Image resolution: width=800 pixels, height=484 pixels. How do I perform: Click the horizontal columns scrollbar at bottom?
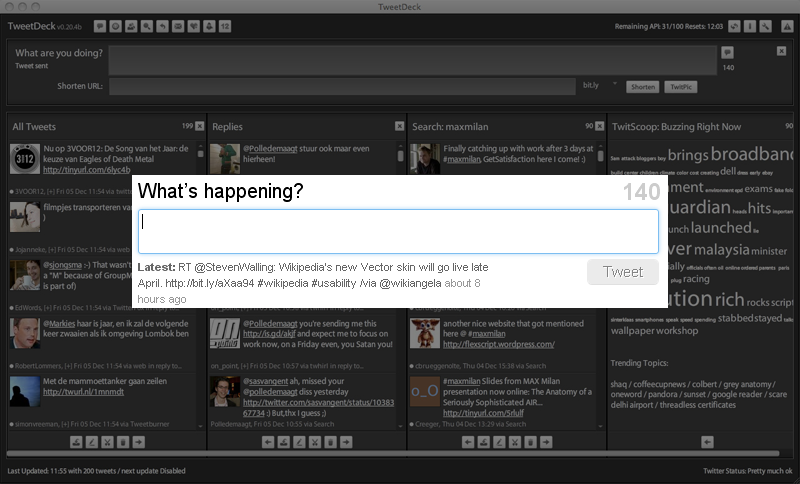point(393,453)
